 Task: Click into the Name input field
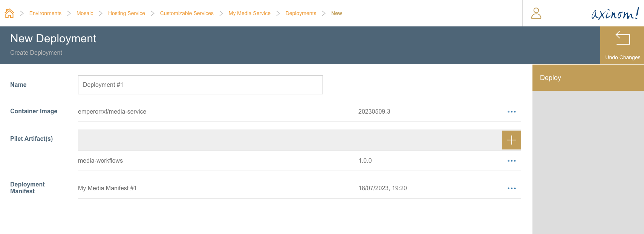click(200, 85)
